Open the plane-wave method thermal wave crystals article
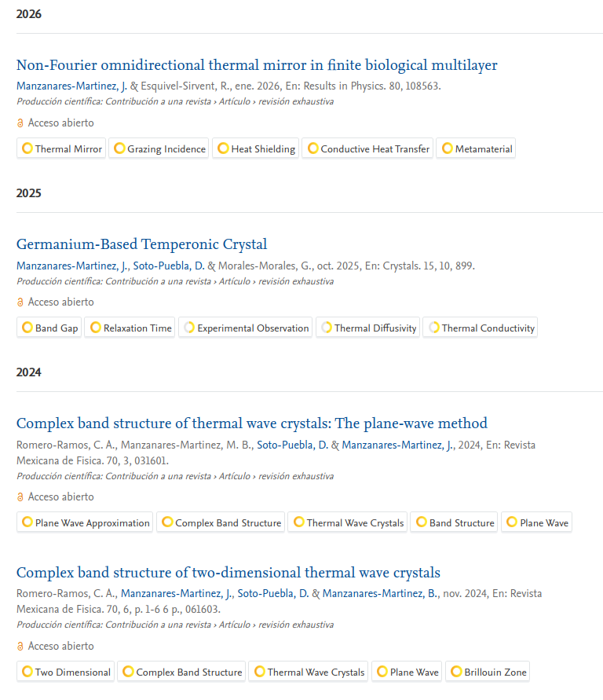The height and width of the screenshot is (700, 603). coord(251,423)
